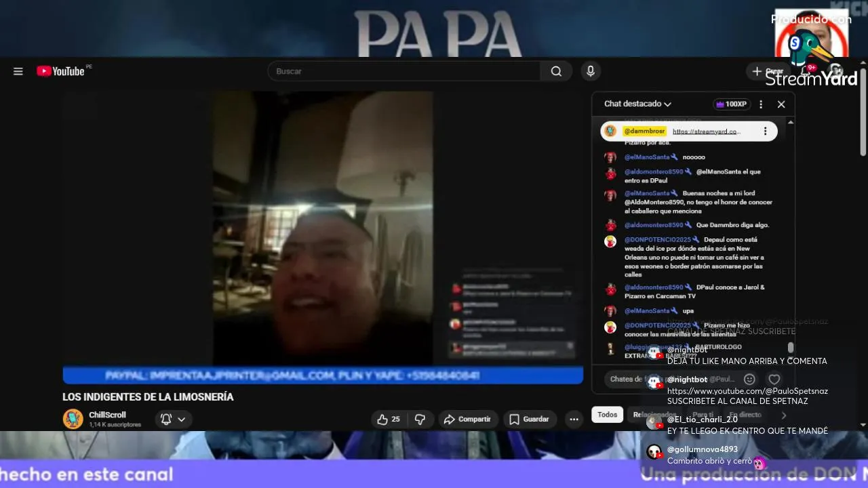Close the live chat panel
The height and width of the screenshot is (488, 868).
[x=781, y=104]
